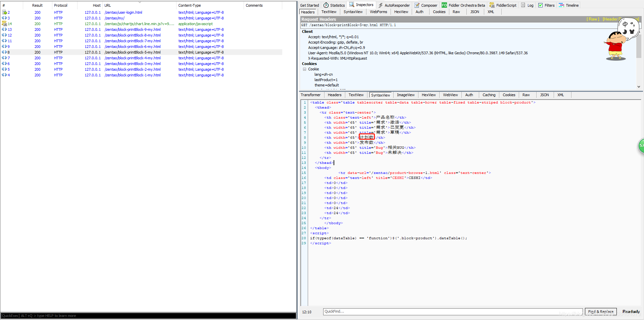
Task: Click the request headers scrollbar down arrow
Action: (x=639, y=86)
